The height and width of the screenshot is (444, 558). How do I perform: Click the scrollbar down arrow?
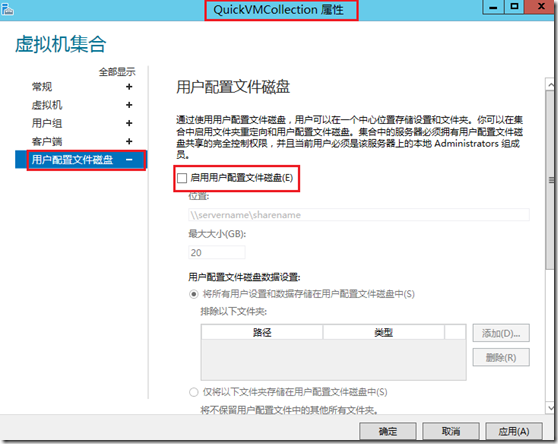(x=551, y=408)
